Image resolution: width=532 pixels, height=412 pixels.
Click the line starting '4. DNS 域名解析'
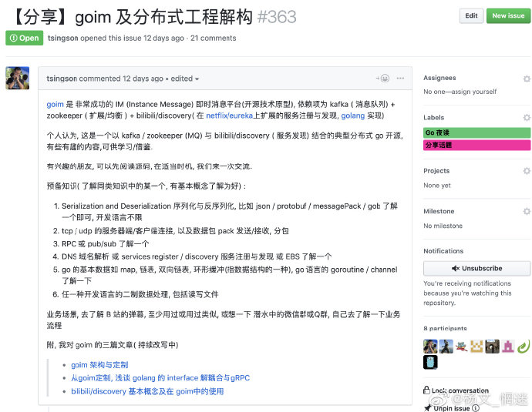click(x=193, y=256)
